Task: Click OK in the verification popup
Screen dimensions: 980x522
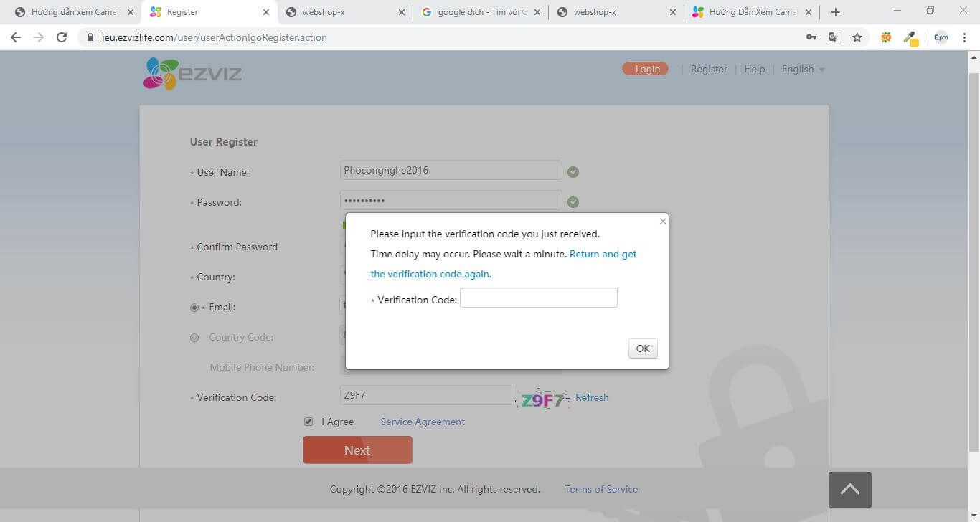Action: coord(643,348)
